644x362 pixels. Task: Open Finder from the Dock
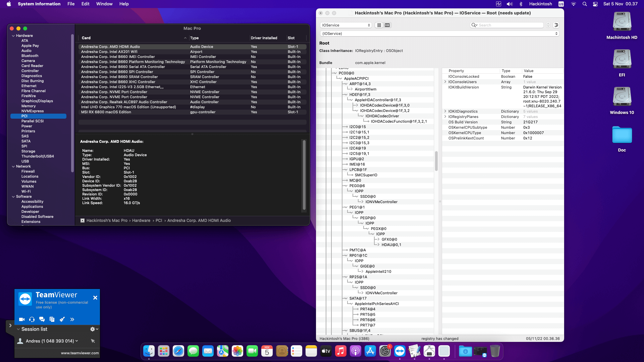(149, 351)
